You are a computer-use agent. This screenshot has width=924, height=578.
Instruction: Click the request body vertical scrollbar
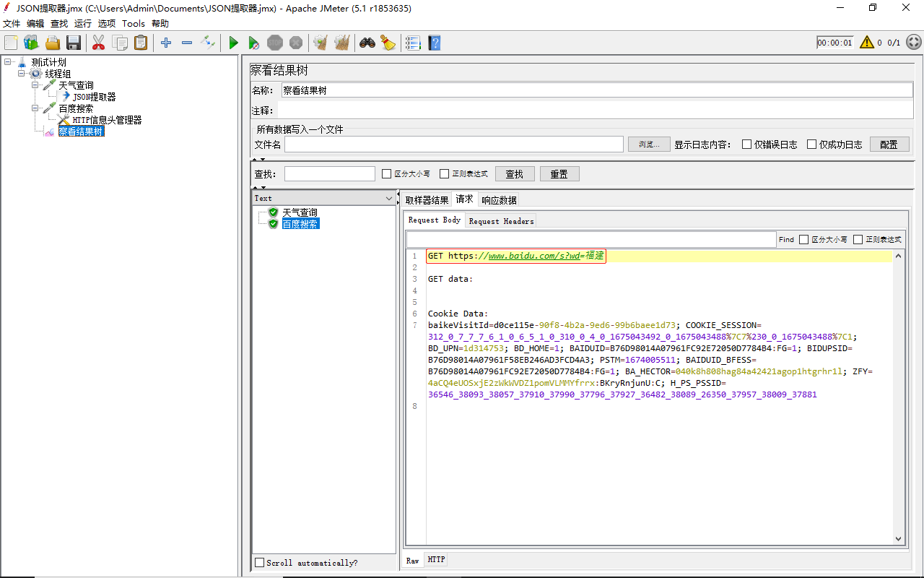coord(899,397)
